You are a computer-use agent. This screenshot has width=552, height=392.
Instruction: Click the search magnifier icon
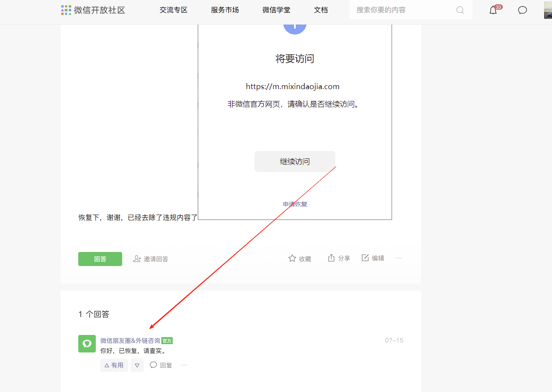coord(460,10)
